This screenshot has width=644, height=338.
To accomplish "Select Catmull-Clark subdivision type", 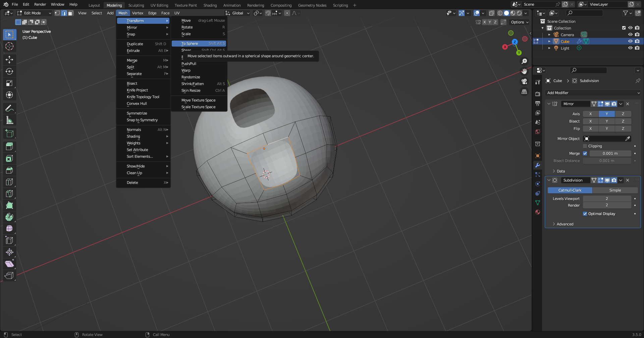I will pyautogui.click(x=570, y=190).
